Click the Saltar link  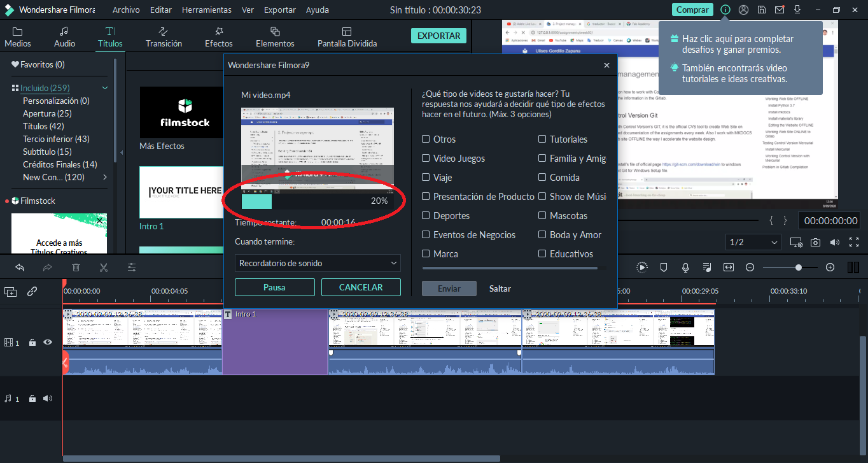[500, 288]
